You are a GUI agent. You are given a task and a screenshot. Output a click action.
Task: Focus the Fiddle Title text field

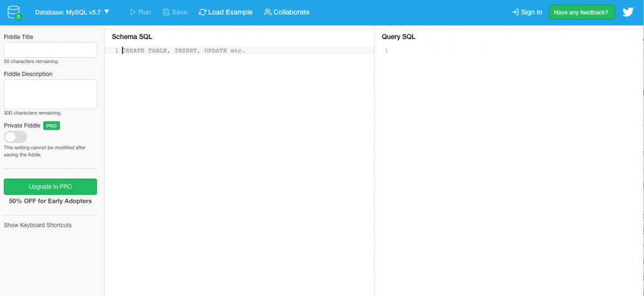tap(50, 50)
